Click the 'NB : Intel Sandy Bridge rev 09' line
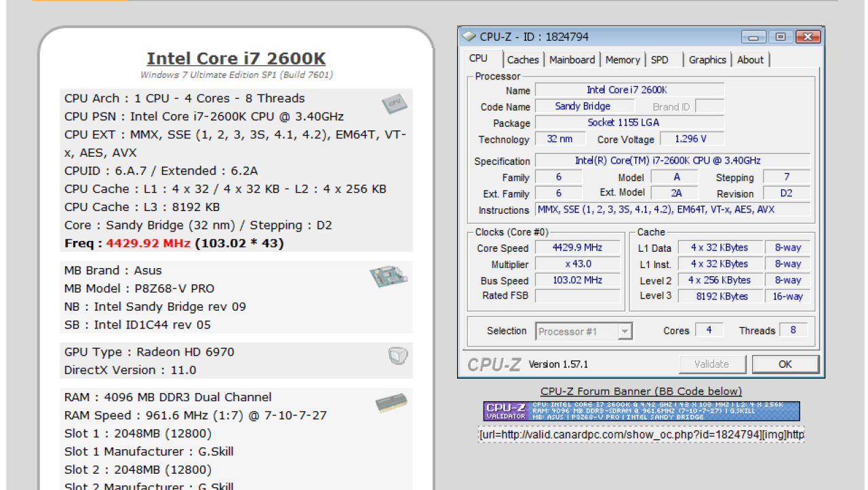Screen dimensions: 868x490 pyautogui.click(x=155, y=307)
